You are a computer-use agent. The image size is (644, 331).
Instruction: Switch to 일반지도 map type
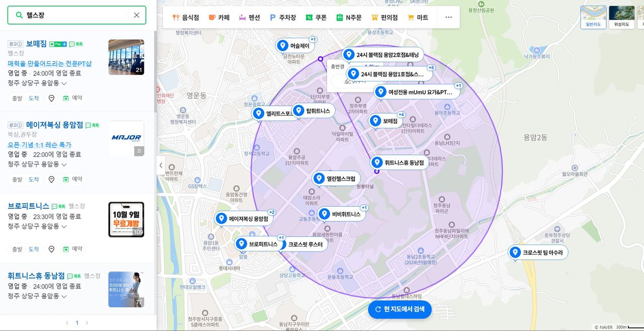(593, 17)
